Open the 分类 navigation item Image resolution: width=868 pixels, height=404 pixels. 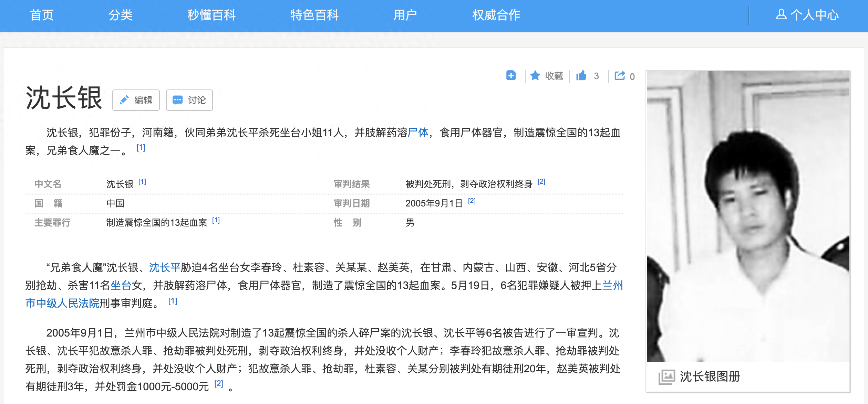point(121,15)
